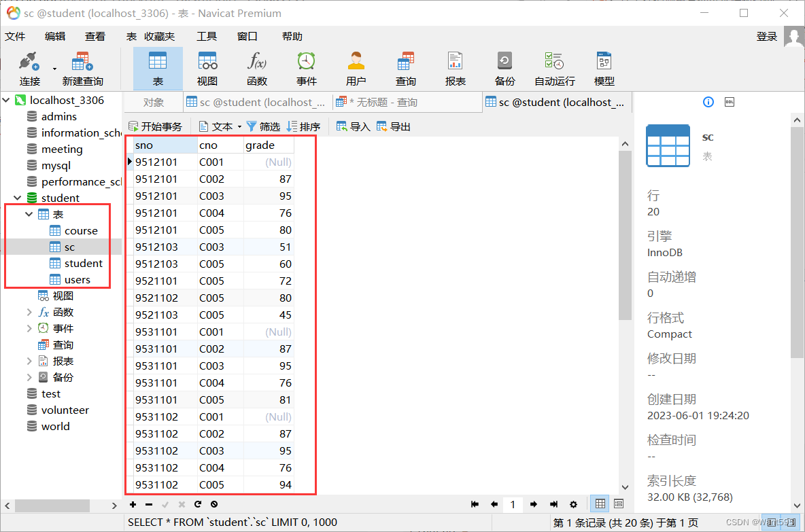Enable grid view mode
805x532 pixels.
click(599, 503)
